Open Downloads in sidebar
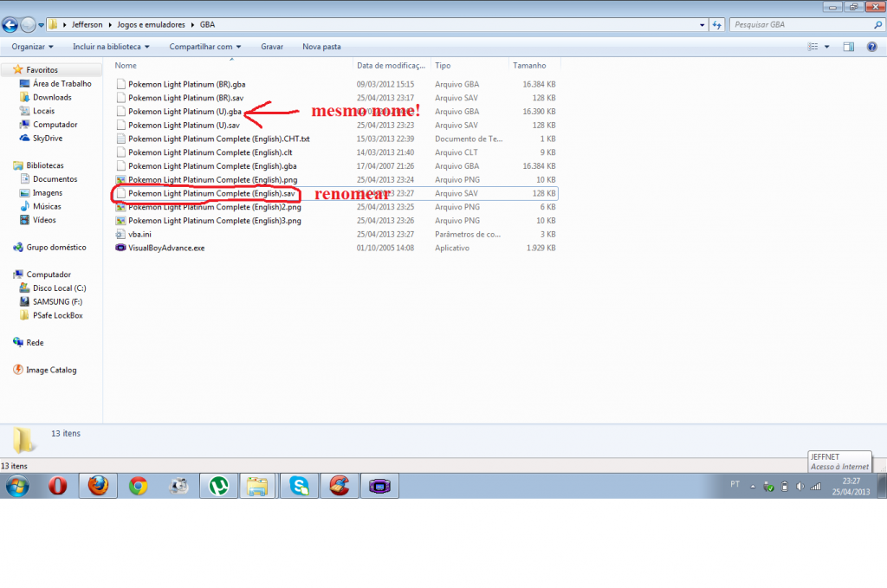Viewport: 887px width, 588px height. (46, 97)
